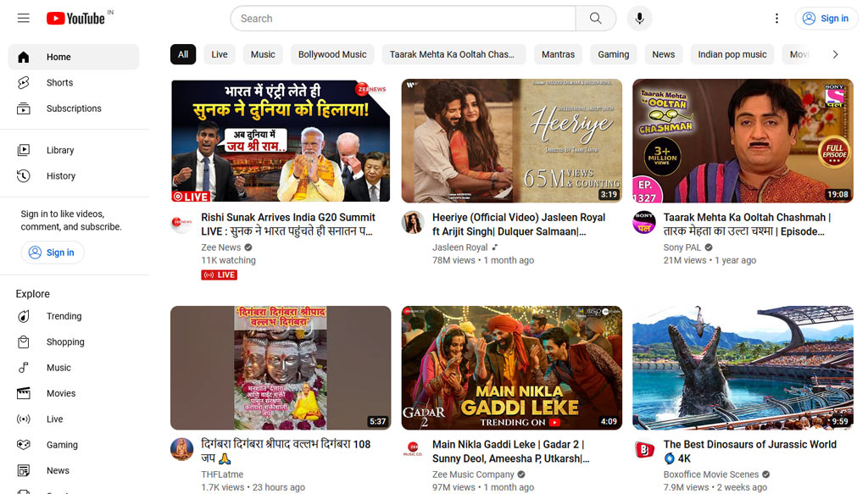Screen dimensions: 868x494
Task: Click inside the Search input field
Action: coord(403,19)
